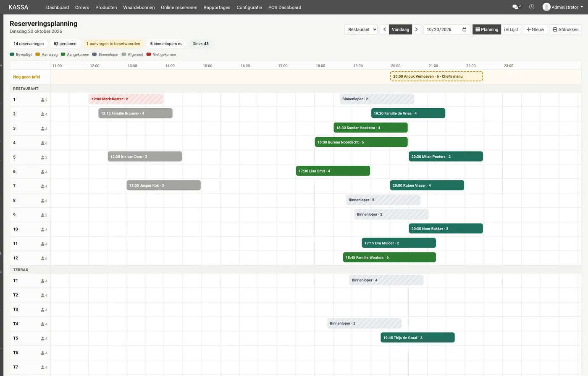This screenshot has width=588, height=376.
Task: Click Afdrukken to print planning
Action: coord(566,29)
